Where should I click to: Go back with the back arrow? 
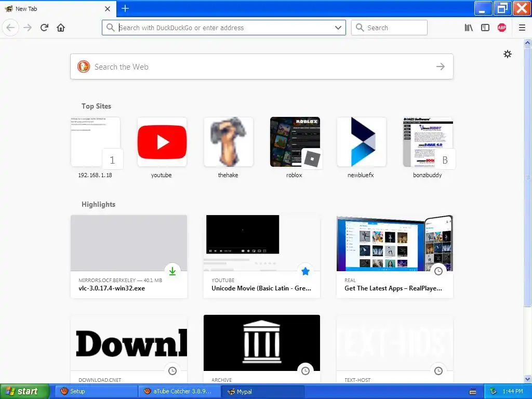pos(10,28)
